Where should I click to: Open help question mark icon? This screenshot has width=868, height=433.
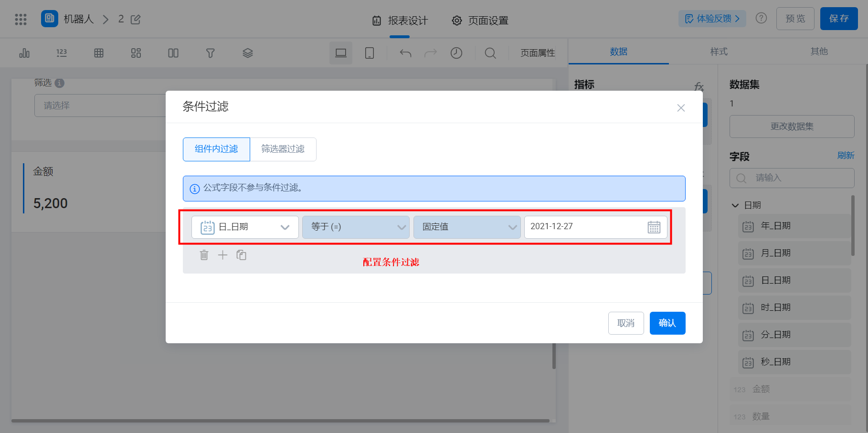(x=761, y=18)
